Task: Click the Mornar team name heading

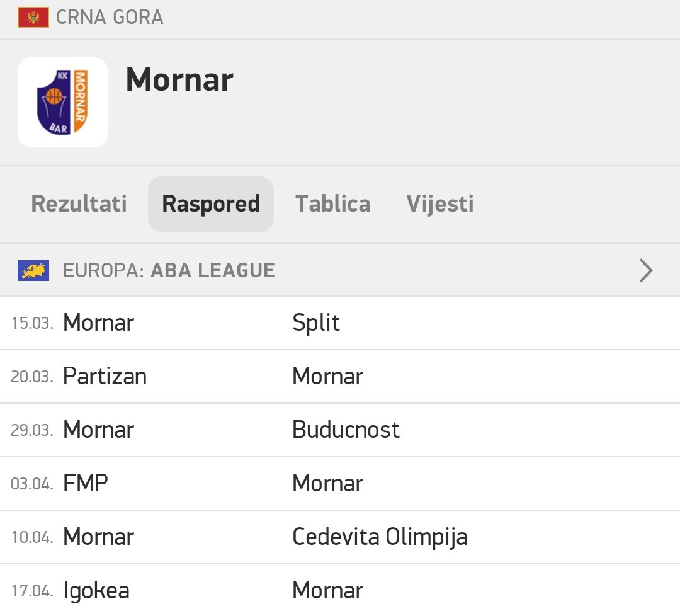Action: click(179, 80)
